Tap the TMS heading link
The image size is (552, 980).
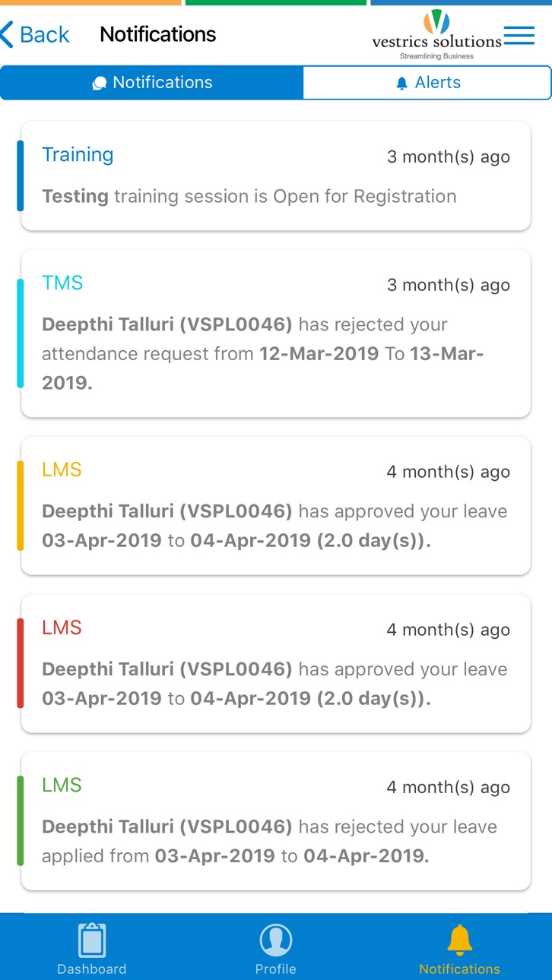(x=62, y=283)
